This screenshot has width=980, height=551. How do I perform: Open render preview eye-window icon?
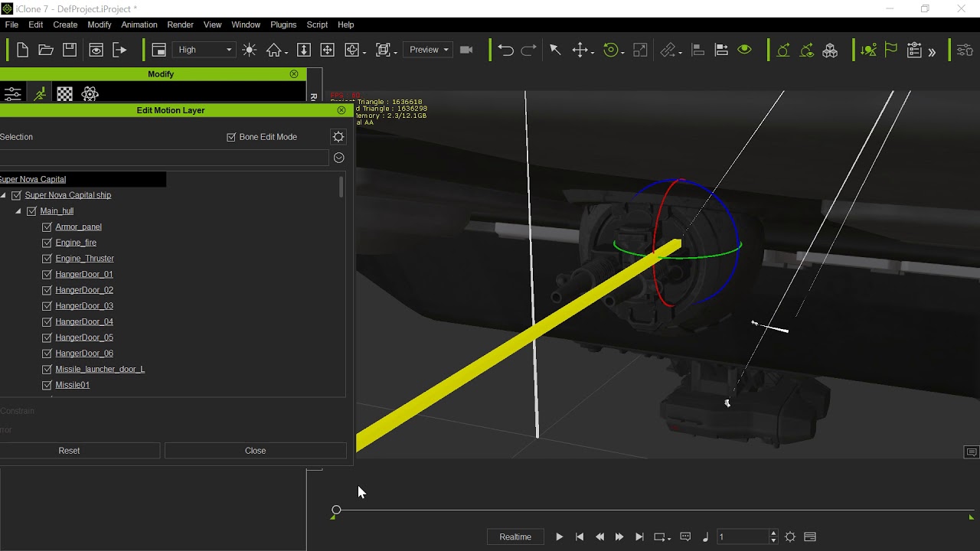point(96,50)
